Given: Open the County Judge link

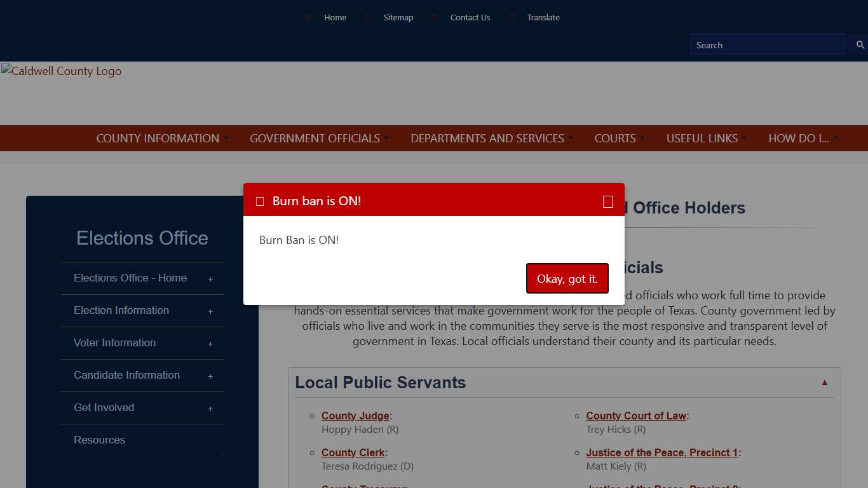Looking at the screenshot, I should click(x=355, y=416).
